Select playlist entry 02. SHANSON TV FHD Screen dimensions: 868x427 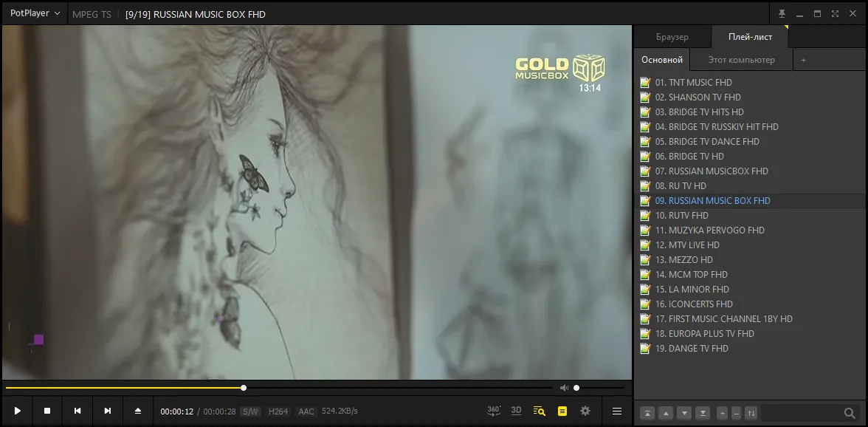pos(750,97)
